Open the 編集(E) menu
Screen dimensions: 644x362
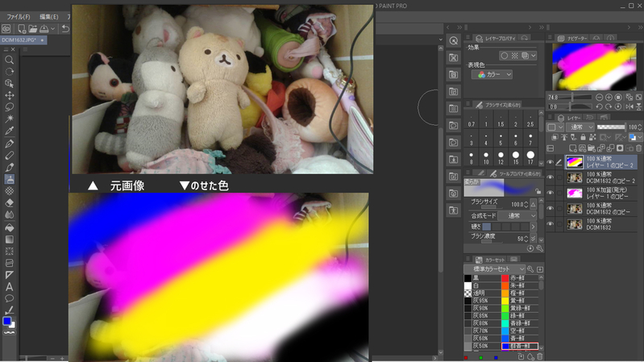click(48, 17)
